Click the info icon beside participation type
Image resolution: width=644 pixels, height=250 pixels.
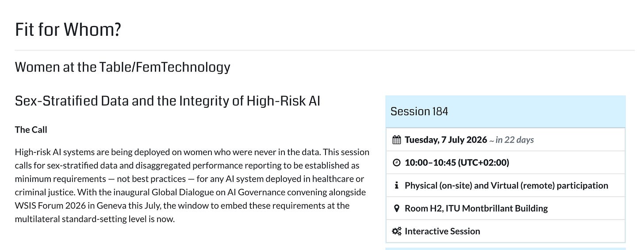(x=396, y=186)
